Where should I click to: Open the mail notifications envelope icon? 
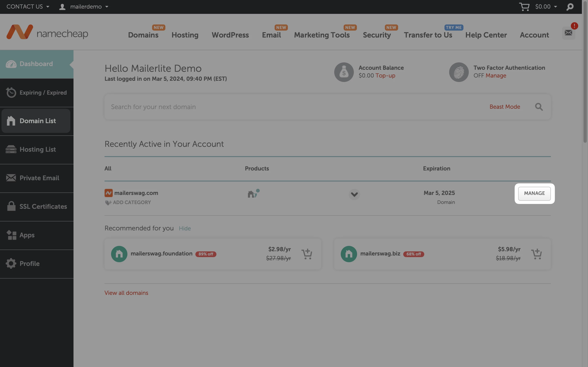pos(568,33)
